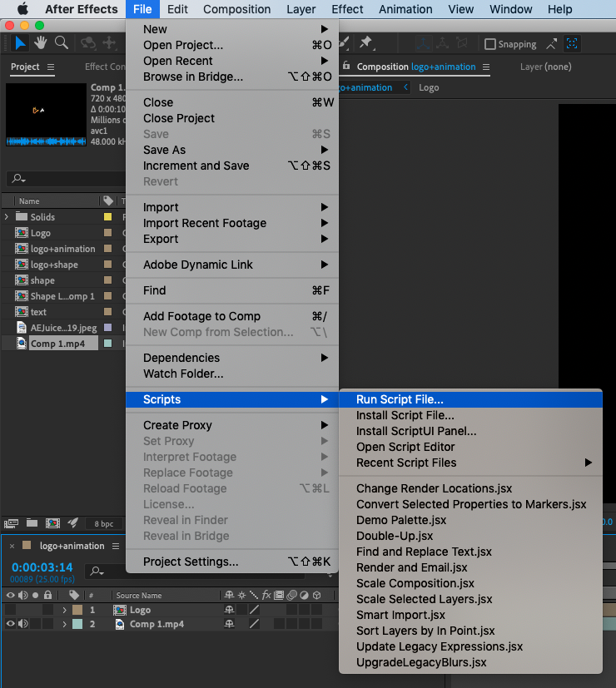Toggle shy switch for Comp 1.mp4 layer
The height and width of the screenshot is (688, 616).
click(x=229, y=623)
